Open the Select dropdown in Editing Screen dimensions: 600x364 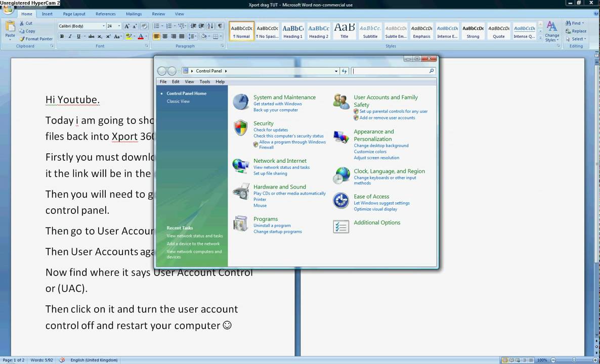[576, 38]
